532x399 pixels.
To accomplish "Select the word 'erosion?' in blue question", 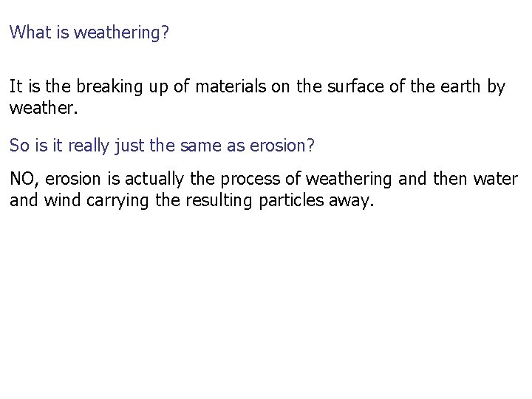I will tap(282, 146).
